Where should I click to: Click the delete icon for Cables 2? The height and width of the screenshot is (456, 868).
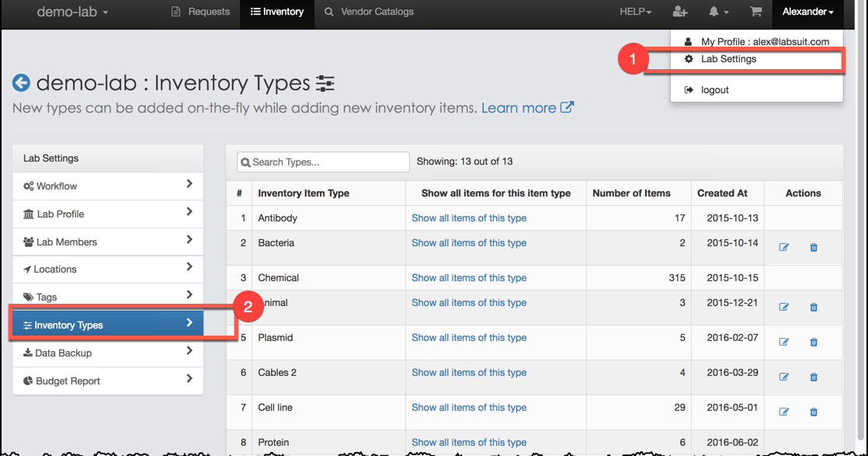click(x=813, y=377)
